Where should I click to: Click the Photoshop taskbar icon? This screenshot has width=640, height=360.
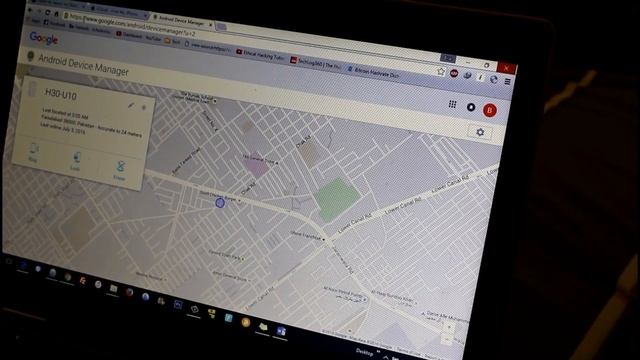[178, 304]
